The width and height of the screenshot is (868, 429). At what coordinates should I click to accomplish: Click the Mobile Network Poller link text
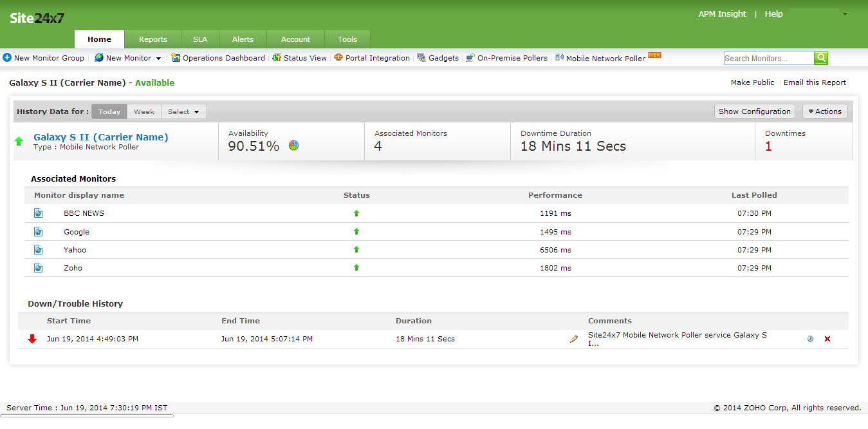[x=605, y=58]
